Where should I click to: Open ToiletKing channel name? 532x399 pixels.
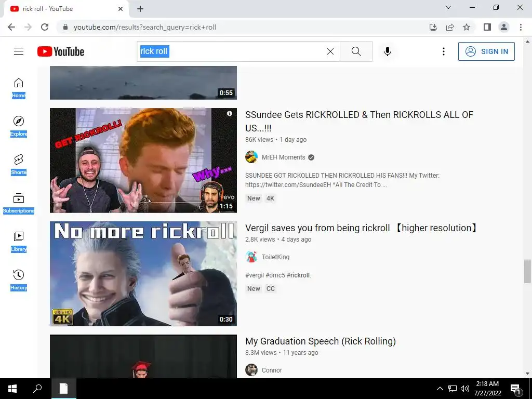tap(275, 257)
